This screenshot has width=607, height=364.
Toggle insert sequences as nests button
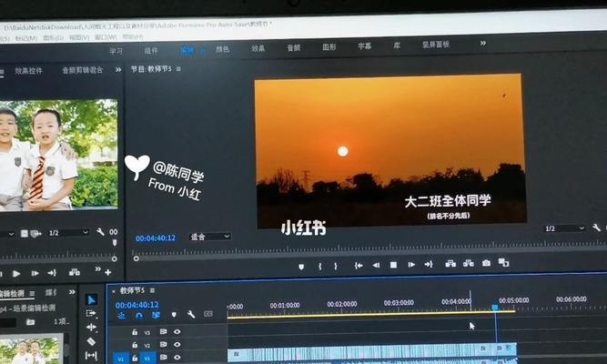coord(122,316)
